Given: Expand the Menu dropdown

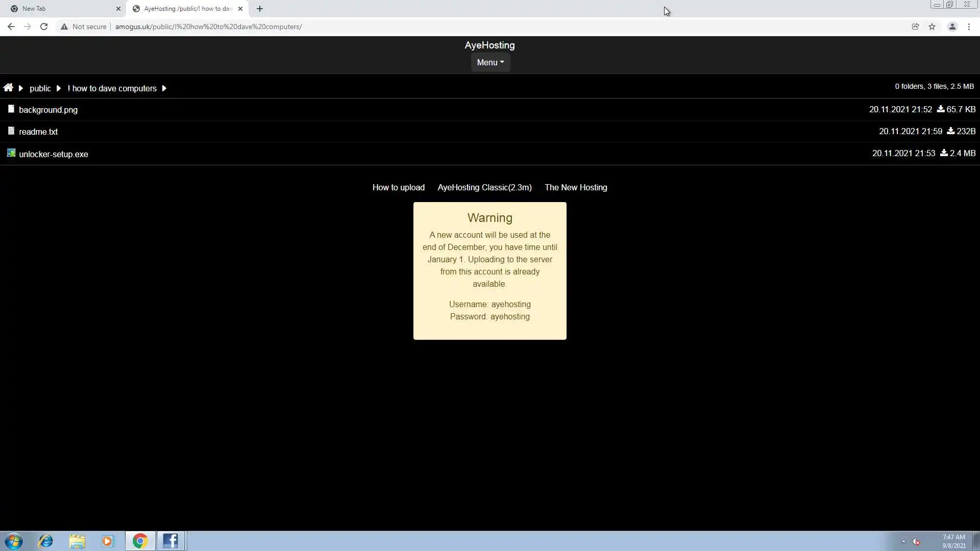Looking at the screenshot, I should click(490, 62).
